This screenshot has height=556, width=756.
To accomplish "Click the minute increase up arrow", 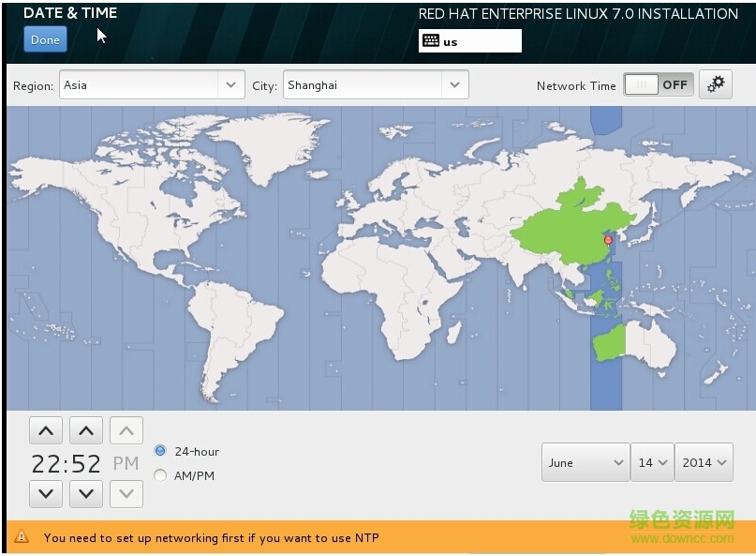I will tap(86, 431).
